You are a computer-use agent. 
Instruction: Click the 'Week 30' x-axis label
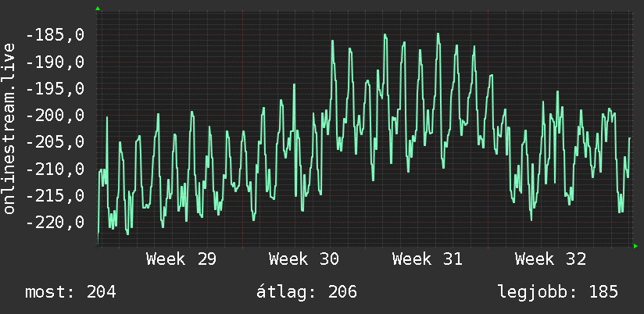(x=304, y=259)
